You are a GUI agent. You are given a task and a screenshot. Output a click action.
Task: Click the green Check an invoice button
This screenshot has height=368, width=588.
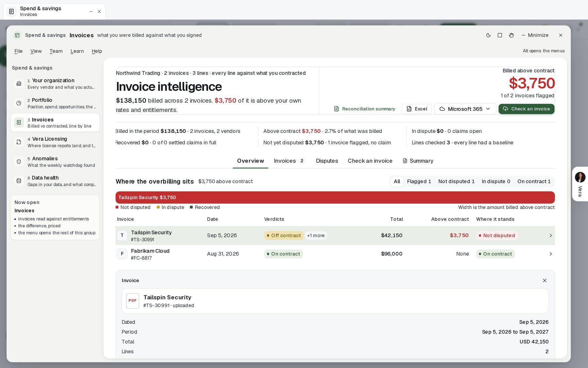click(526, 109)
